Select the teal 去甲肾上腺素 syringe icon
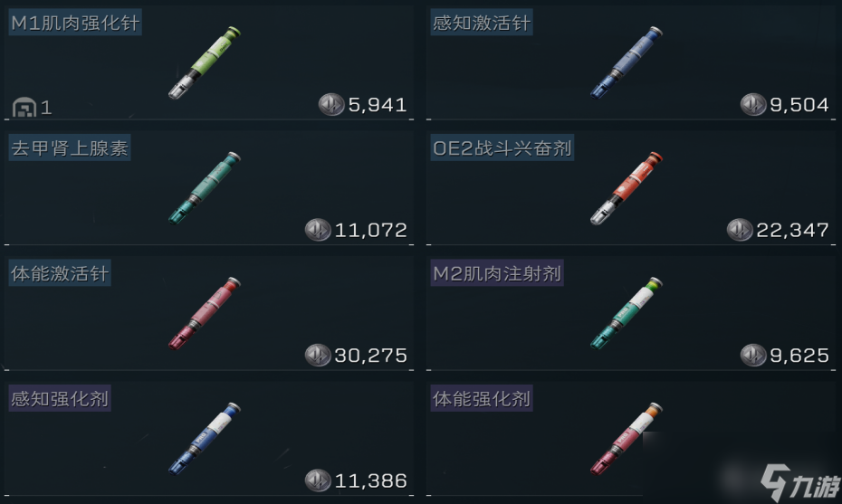This screenshot has height=504, width=842. coord(205,188)
